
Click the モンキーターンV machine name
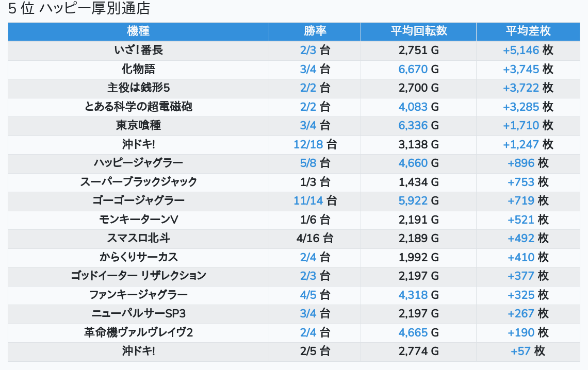138,220
